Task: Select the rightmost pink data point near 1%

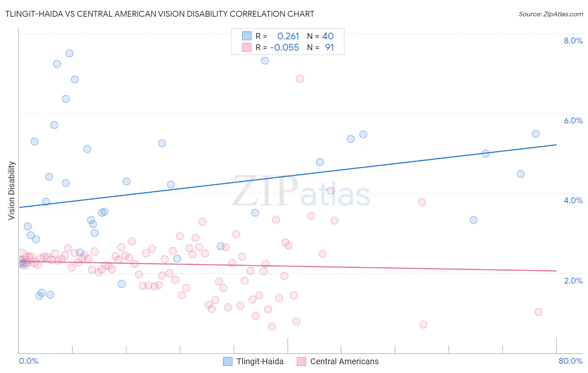Action: 538,312
